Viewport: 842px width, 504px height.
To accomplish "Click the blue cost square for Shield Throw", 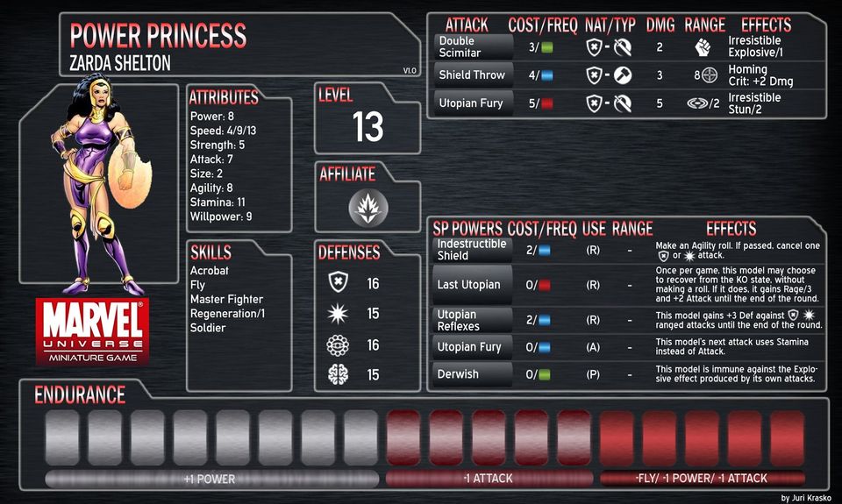I will click(x=546, y=75).
